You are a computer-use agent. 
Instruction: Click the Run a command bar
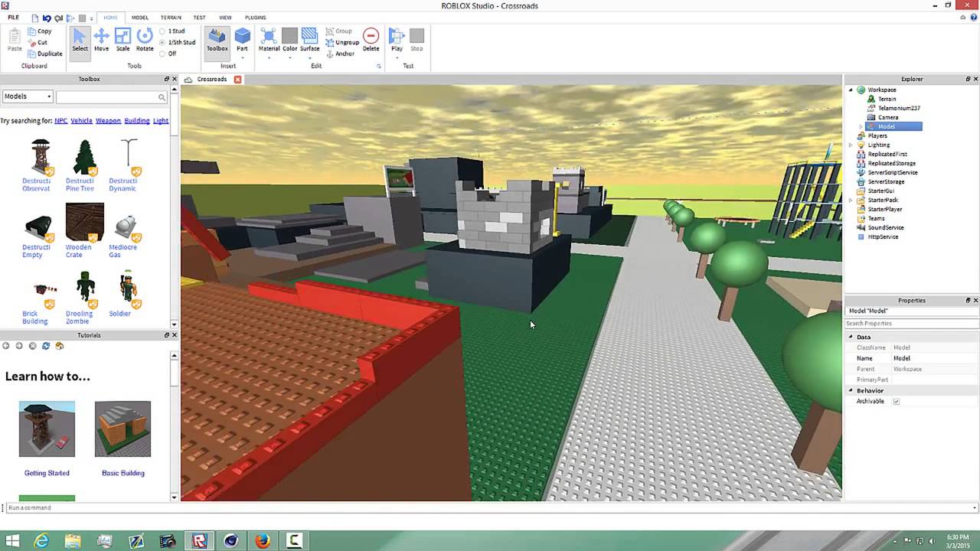[490, 507]
